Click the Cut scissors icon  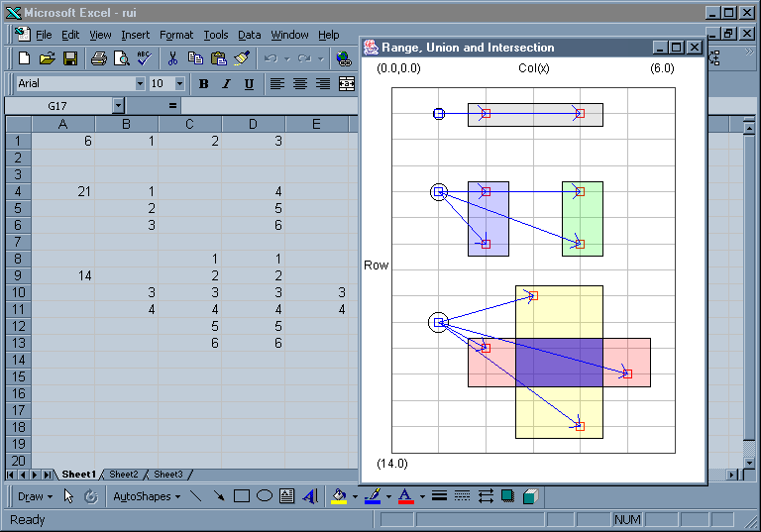coord(173,58)
